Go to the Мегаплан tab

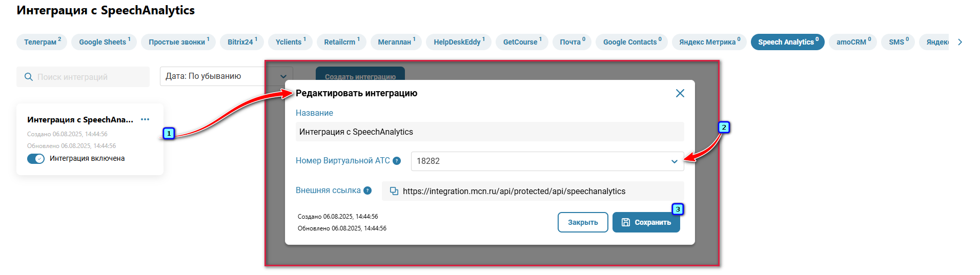tap(396, 42)
